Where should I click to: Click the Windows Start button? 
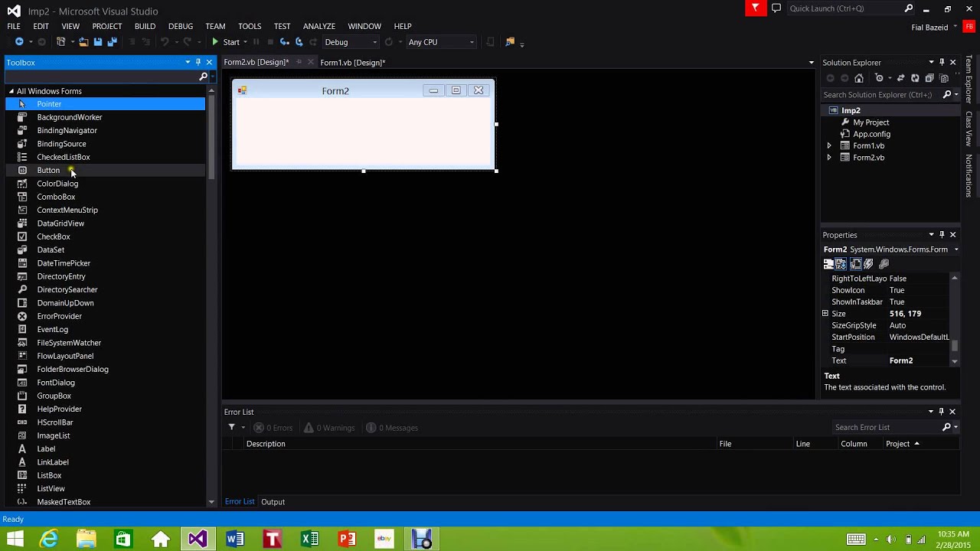(x=15, y=539)
